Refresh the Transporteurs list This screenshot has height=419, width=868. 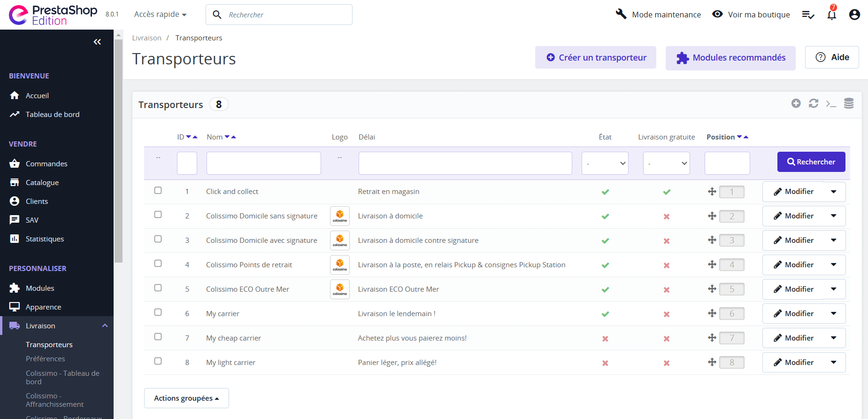pyautogui.click(x=814, y=103)
